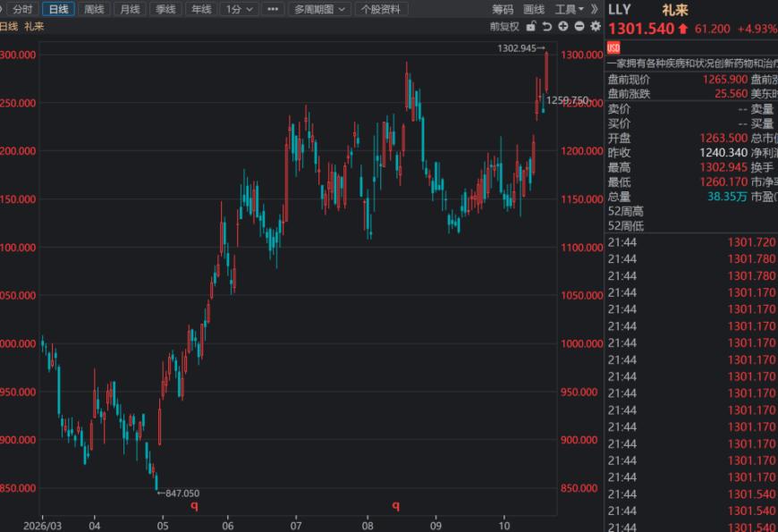Show the 筹码 chip distribution panel
This screenshot has width=778, height=532.
point(503,9)
